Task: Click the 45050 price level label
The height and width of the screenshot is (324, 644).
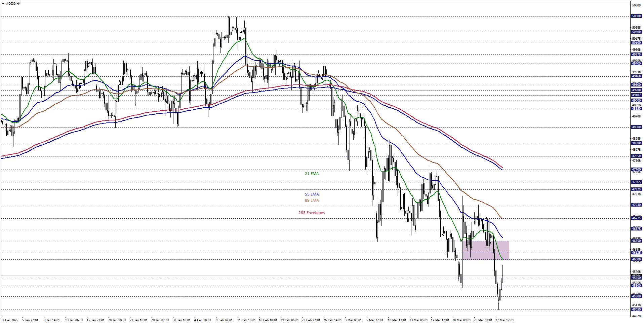Action: (636, 310)
